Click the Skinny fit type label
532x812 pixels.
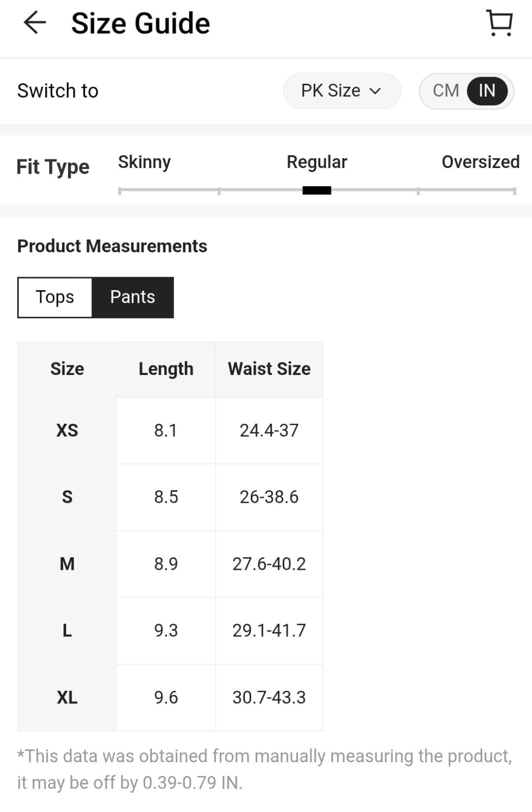pyautogui.click(x=144, y=162)
